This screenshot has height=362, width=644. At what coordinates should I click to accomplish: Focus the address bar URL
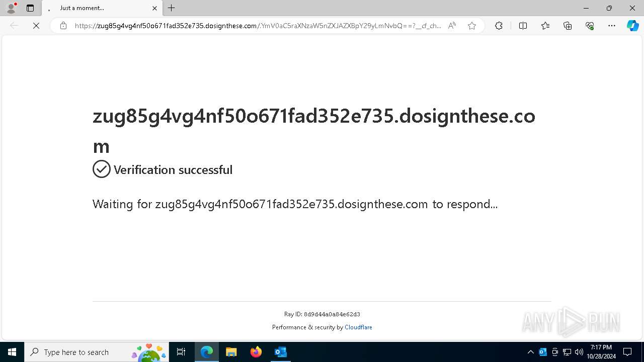click(258, 26)
